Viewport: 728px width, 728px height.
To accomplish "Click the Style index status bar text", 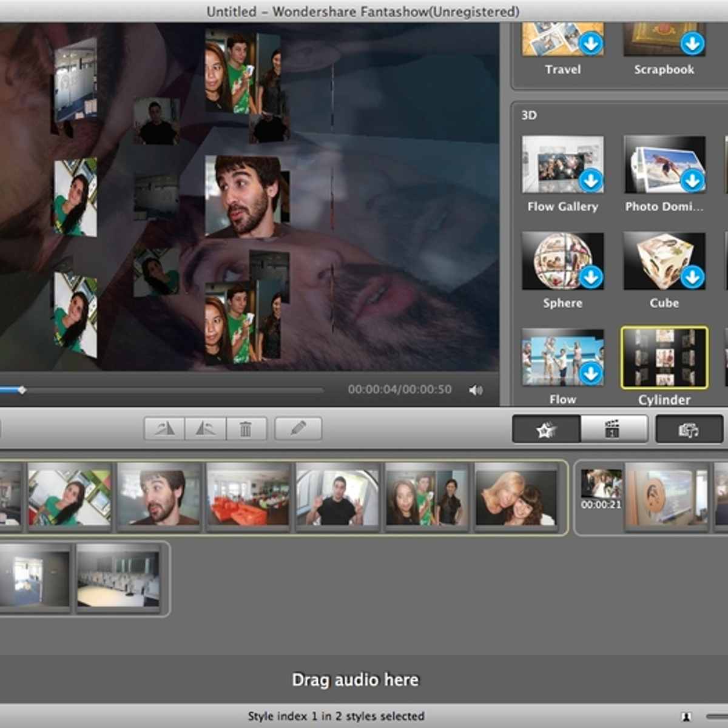I will click(336, 716).
